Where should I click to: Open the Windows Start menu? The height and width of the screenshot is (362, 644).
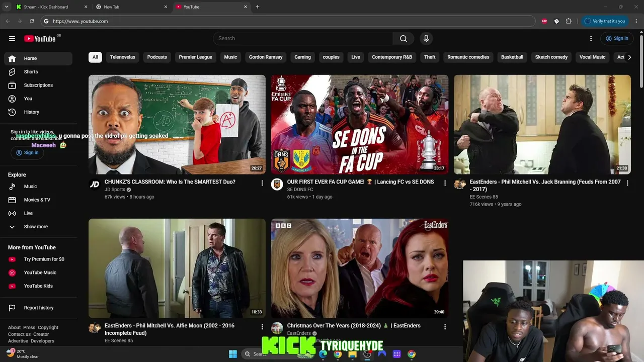pos(233,354)
